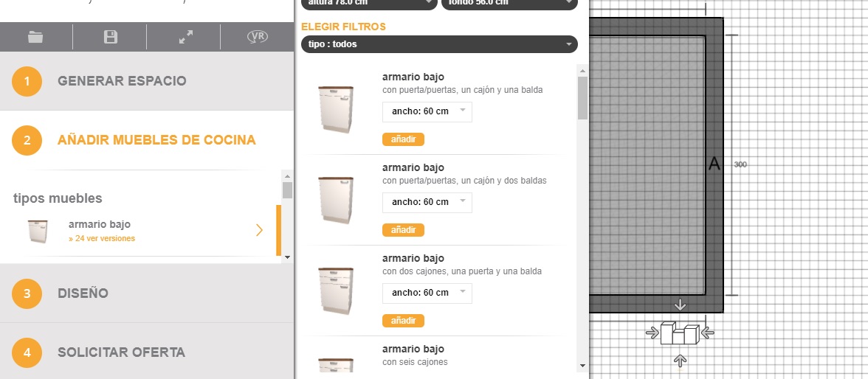Select the cabinets group icon below room
Image resolution: width=868 pixels, height=379 pixels.
680,333
